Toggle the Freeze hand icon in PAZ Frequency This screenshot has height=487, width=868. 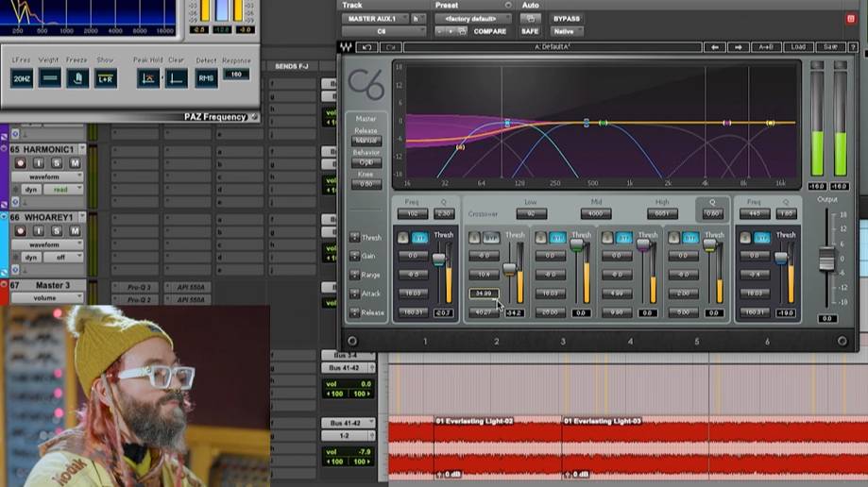point(77,78)
